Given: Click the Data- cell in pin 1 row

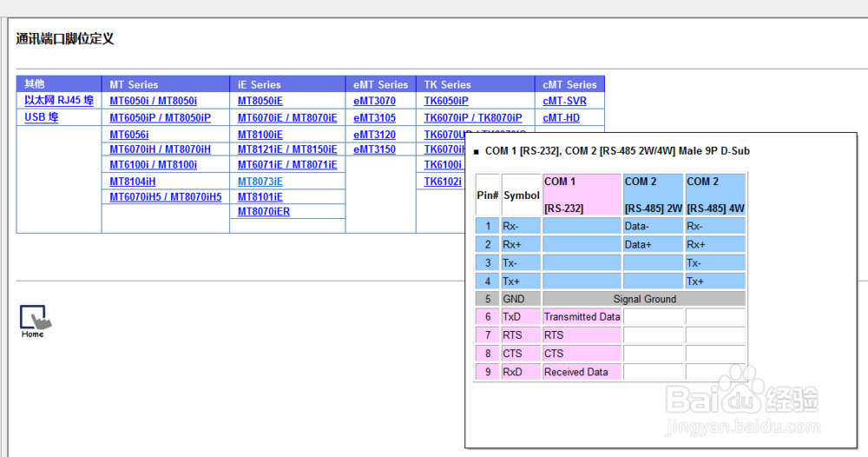Looking at the screenshot, I should pyautogui.click(x=654, y=226).
